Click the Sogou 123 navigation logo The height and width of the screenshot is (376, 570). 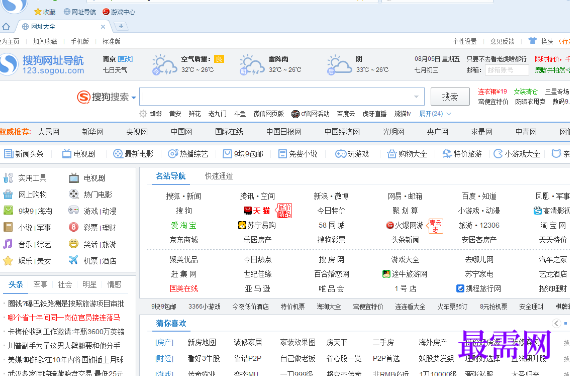[x=42, y=64]
